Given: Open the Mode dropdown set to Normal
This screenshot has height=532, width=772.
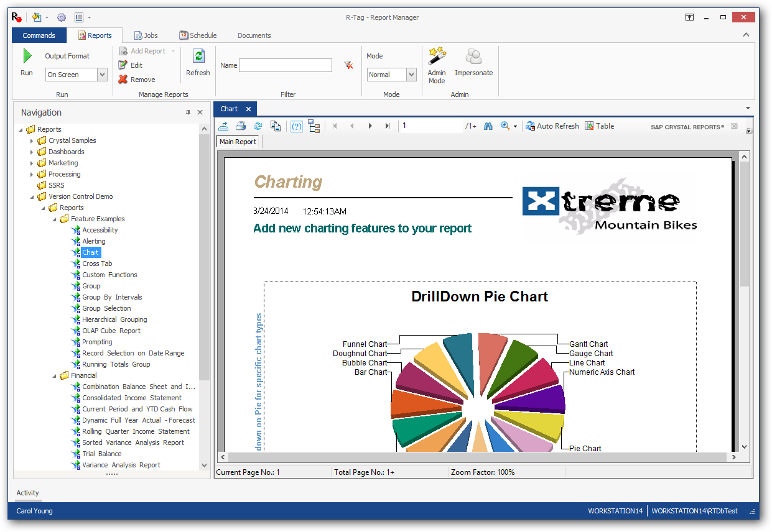Looking at the screenshot, I should [411, 75].
